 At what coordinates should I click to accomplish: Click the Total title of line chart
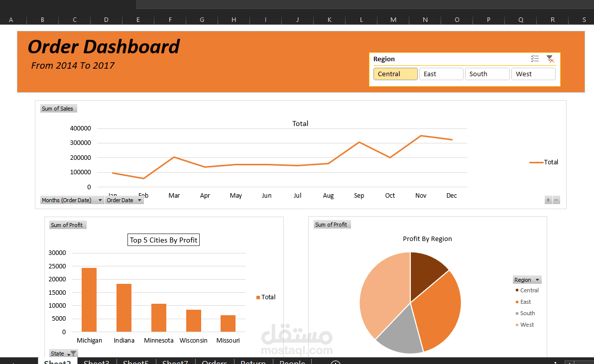(x=300, y=123)
